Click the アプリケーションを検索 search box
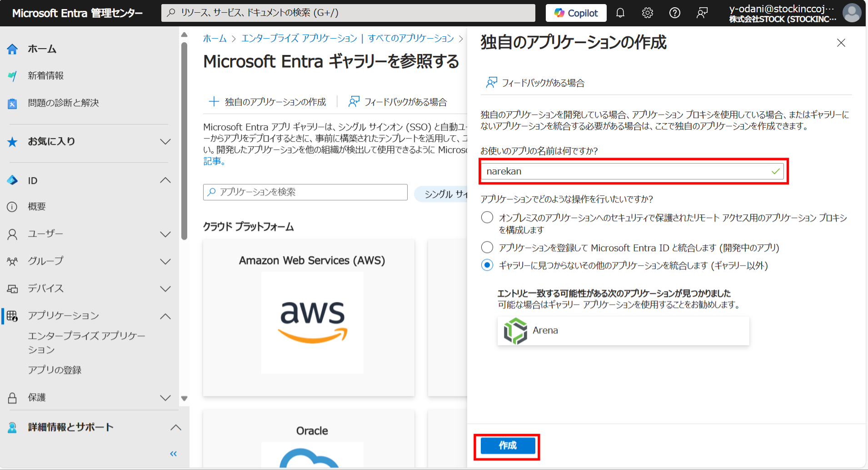This screenshot has width=868, height=470. (x=305, y=192)
